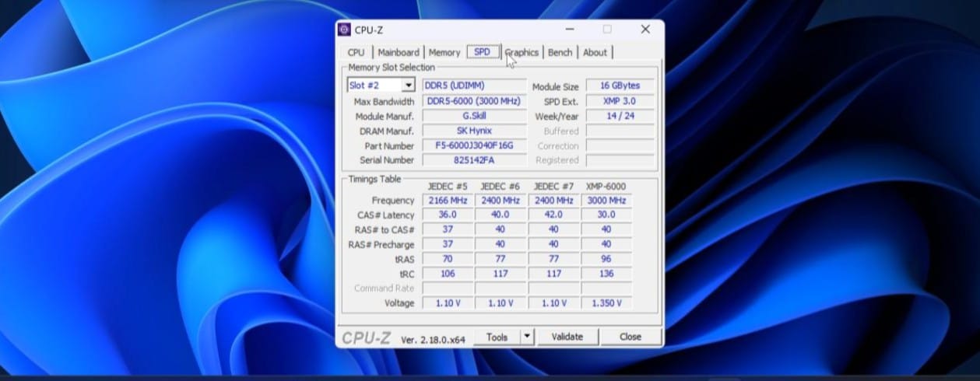
Task: Switch to the CPU tab
Action: click(x=356, y=52)
